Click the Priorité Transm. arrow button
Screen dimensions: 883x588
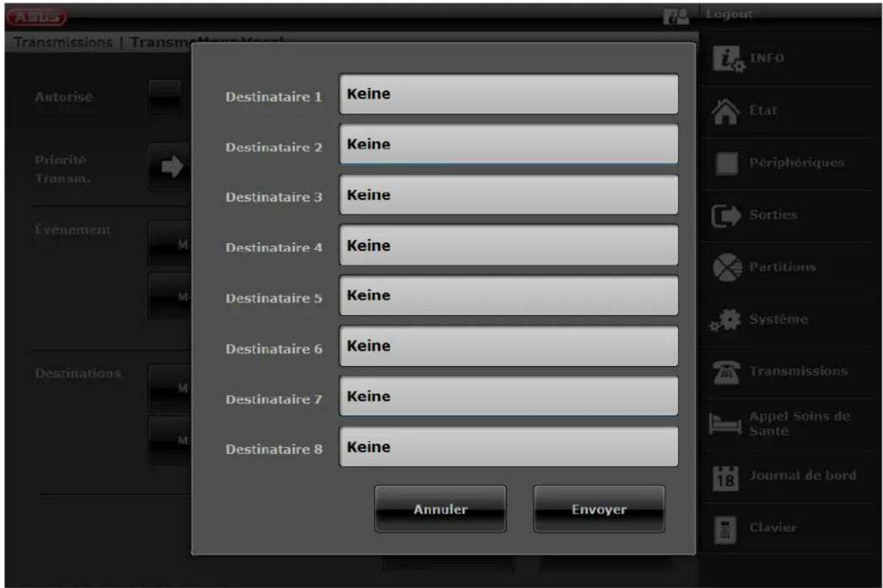pyautogui.click(x=170, y=167)
